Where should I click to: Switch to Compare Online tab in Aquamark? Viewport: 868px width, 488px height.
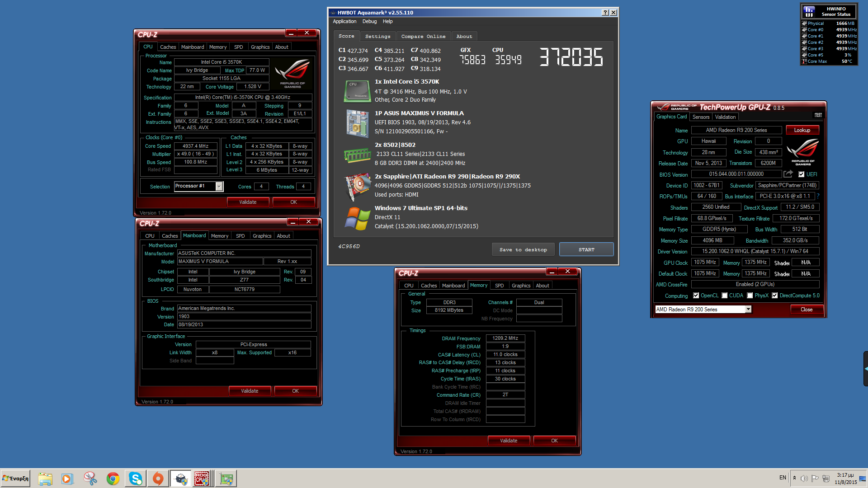[423, 36]
